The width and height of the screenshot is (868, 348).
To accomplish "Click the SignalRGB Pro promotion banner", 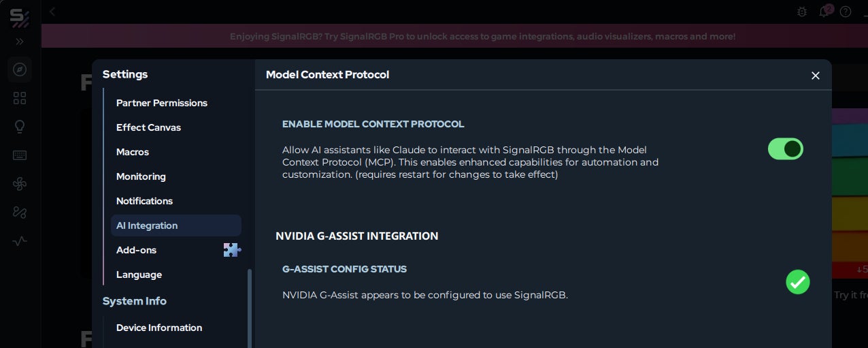I will click(x=482, y=36).
